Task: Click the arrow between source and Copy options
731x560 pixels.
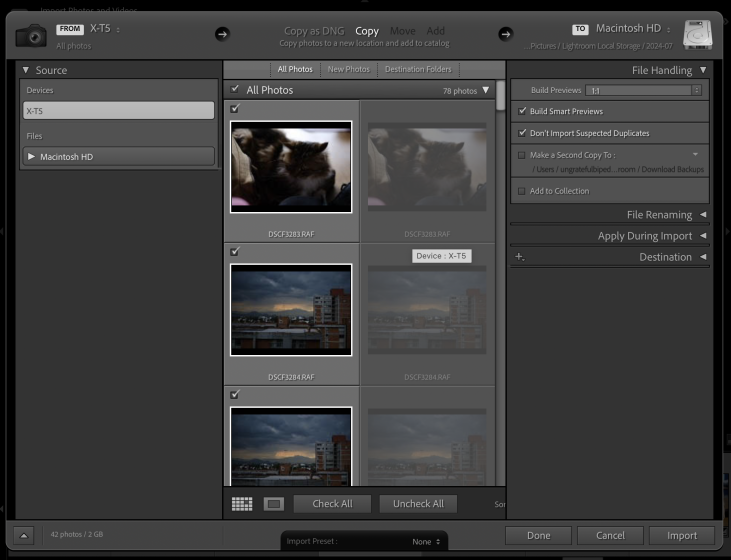Action: 222,34
